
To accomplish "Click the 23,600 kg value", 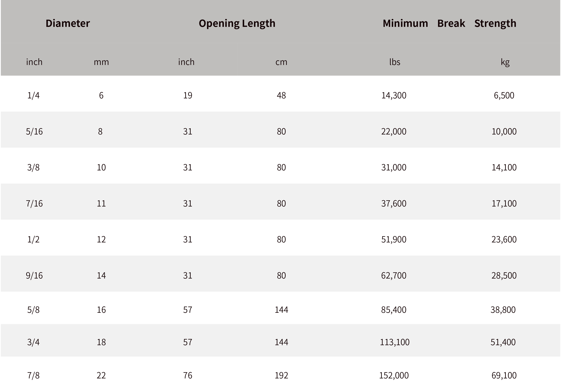I will 504,240.
